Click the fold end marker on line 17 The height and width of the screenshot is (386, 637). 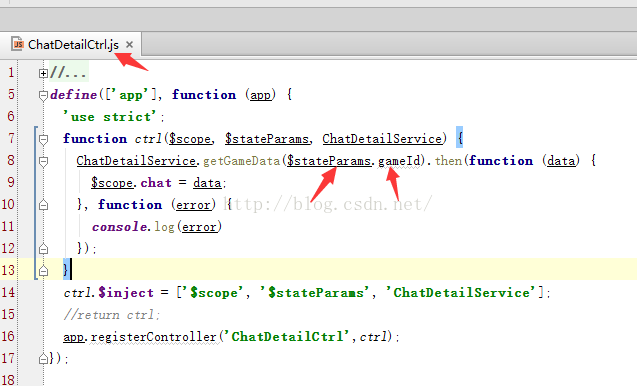pos(43,358)
